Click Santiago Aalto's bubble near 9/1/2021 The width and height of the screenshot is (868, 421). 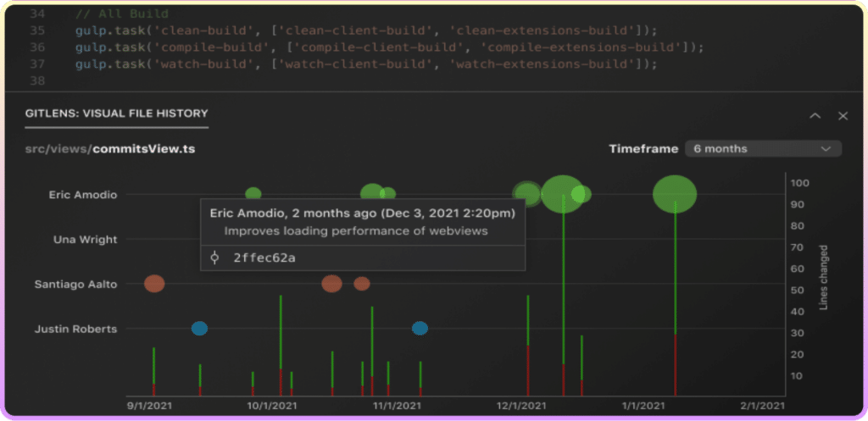(154, 284)
